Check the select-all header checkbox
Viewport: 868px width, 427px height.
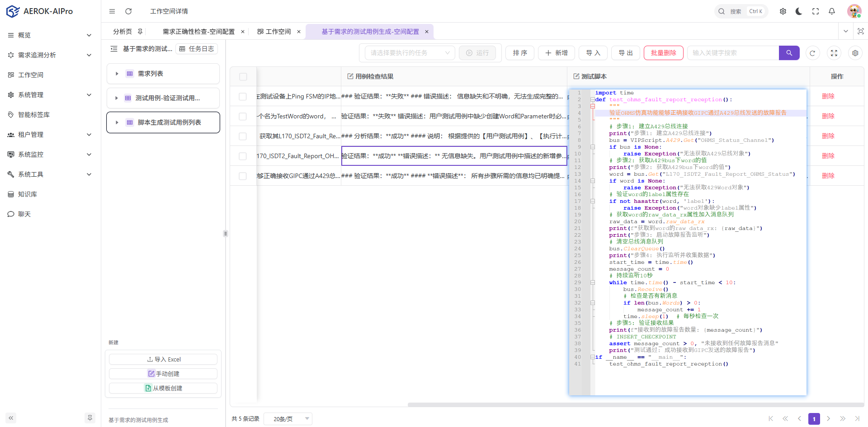pyautogui.click(x=243, y=77)
